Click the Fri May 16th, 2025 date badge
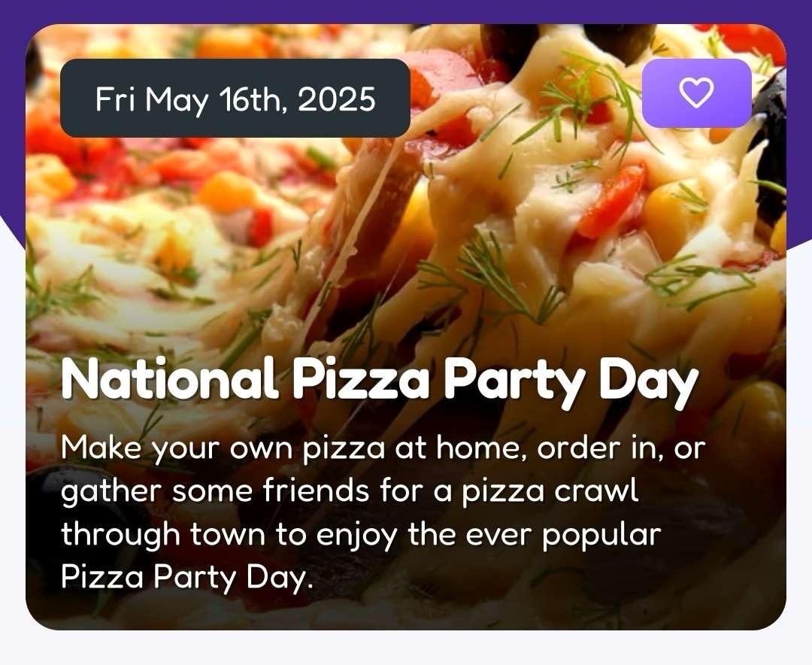Image resolution: width=812 pixels, height=665 pixels. coord(235,98)
